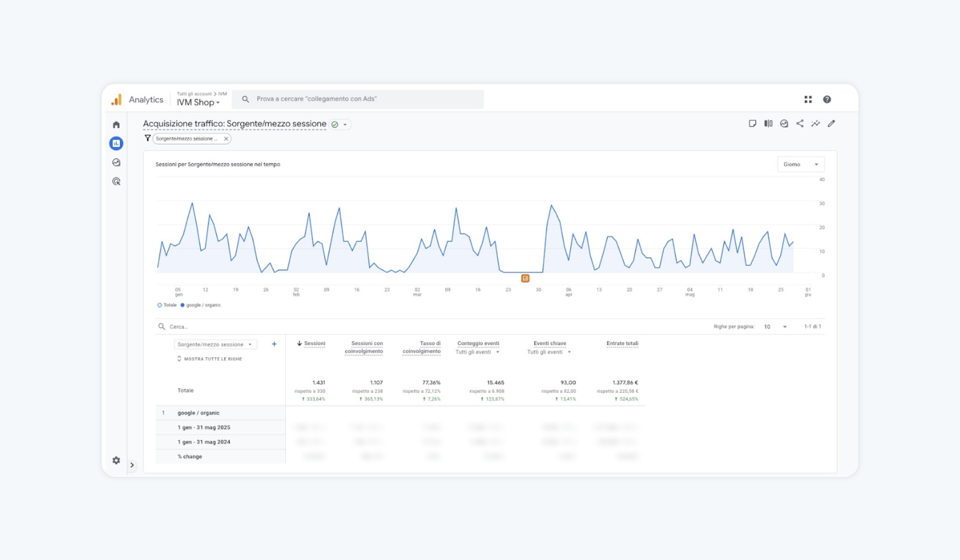The width and height of the screenshot is (960, 560).
Task: Open the Advertising icon in sidebar
Action: [116, 181]
